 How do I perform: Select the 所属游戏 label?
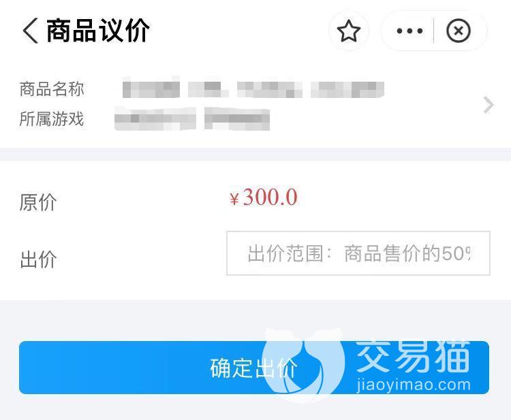coord(52,118)
